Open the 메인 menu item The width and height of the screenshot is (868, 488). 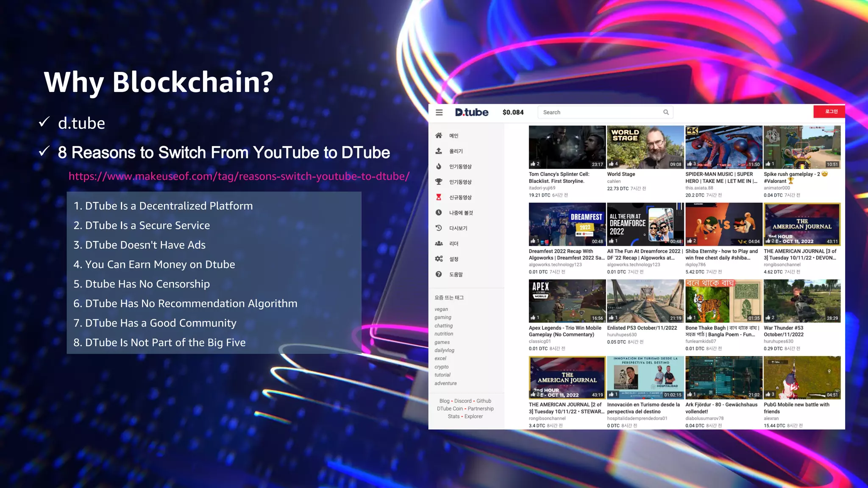pyautogui.click(x=454, y=136)
